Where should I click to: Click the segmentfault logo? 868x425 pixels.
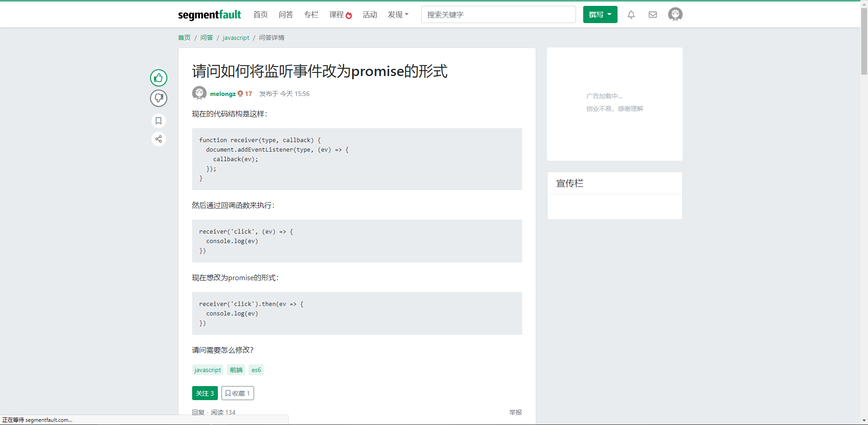pos(209,15)
